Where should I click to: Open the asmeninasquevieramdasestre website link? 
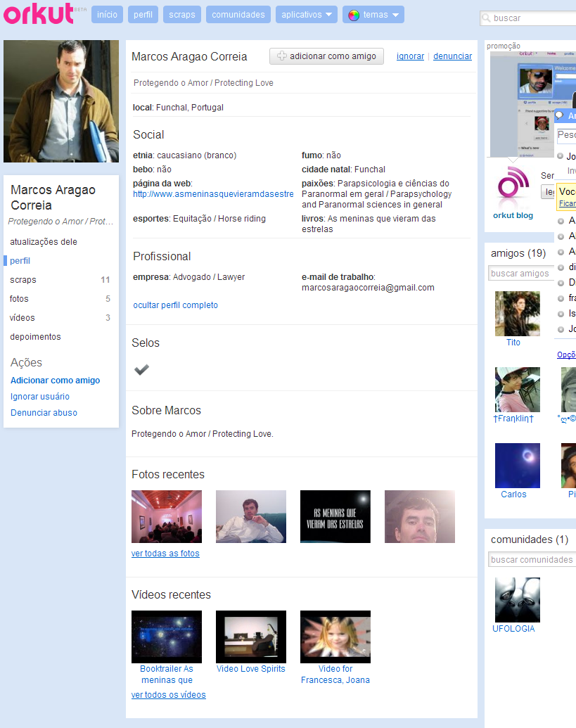pyautogui.click(x=214, y=194)
